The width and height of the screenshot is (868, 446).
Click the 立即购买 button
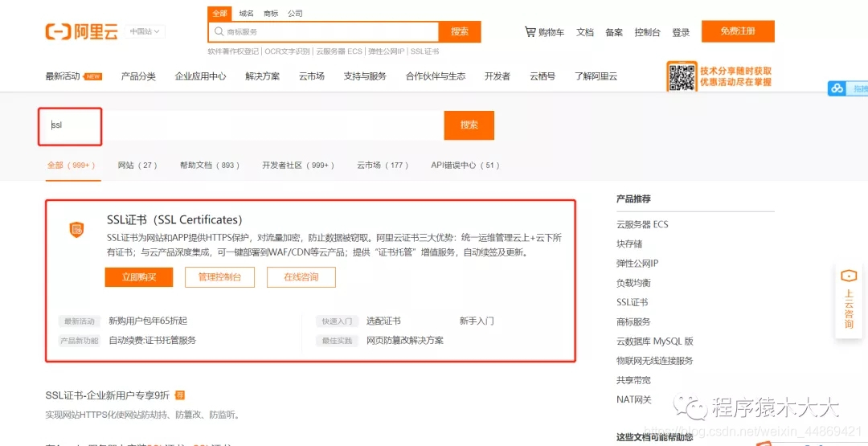[x=139, y=277]
